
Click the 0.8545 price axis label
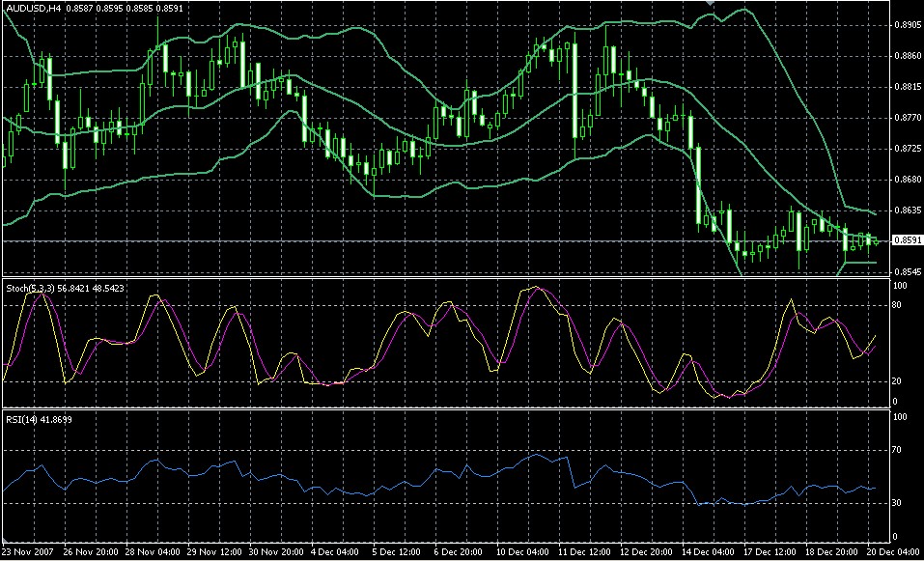coord(908,271)
